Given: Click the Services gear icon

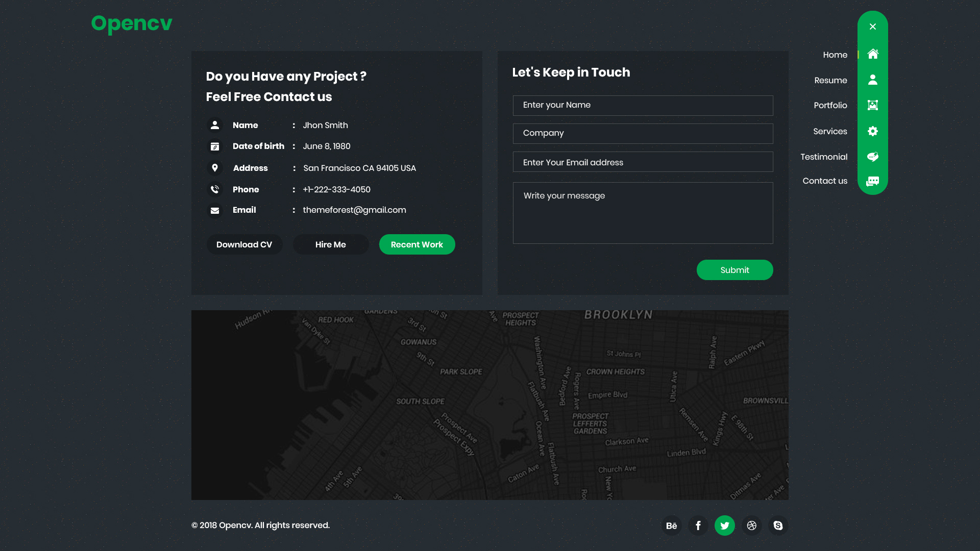Looking at the screenshot, I should (x=873, y=131).
